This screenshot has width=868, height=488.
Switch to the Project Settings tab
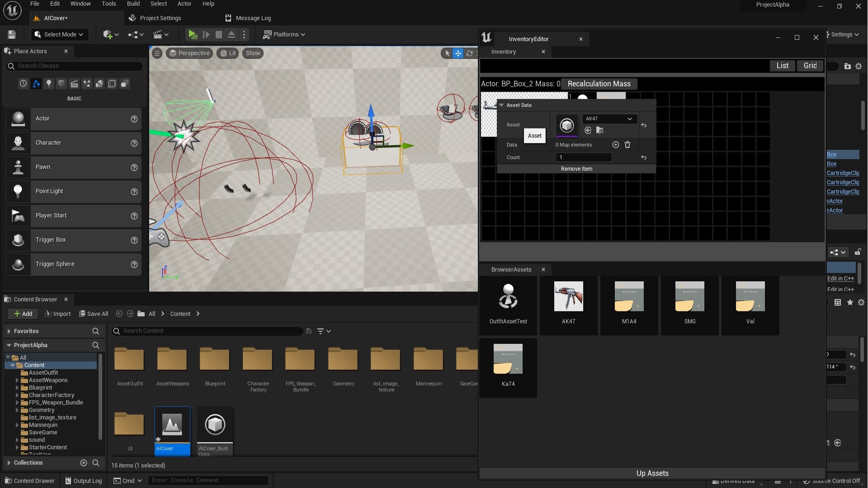(x=155, y=18)
